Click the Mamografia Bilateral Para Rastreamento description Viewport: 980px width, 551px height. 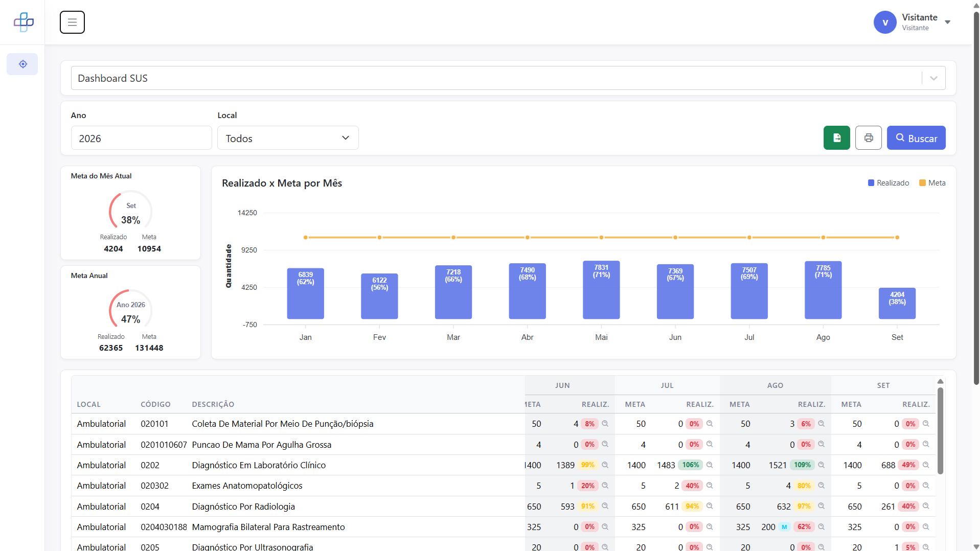tap(268, 527)
